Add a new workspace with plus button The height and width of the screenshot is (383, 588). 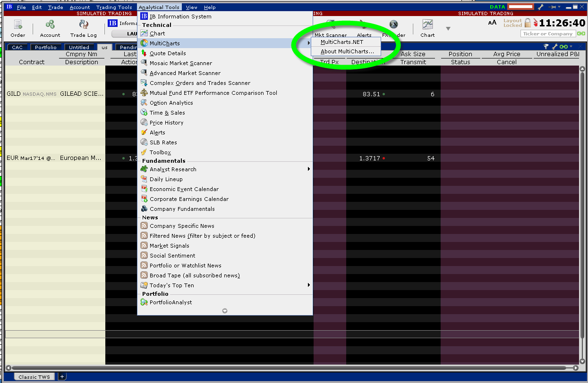(62, 376)
